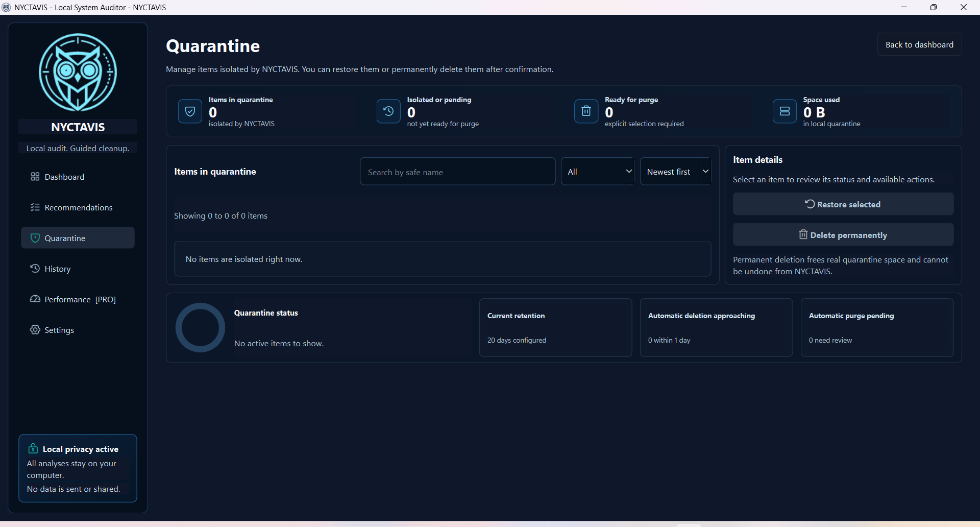Click the Quarantine shield icon in sidebar
The height and width of the screenshot is (527, 980).
(x=35, y=238)
